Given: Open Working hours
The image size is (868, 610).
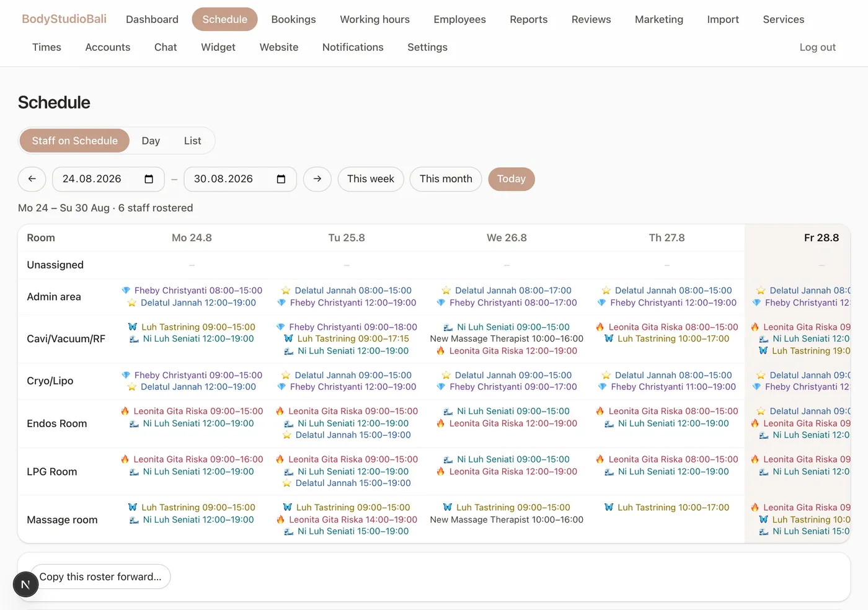Looking at the screenshot, I should tap(374, 19).
